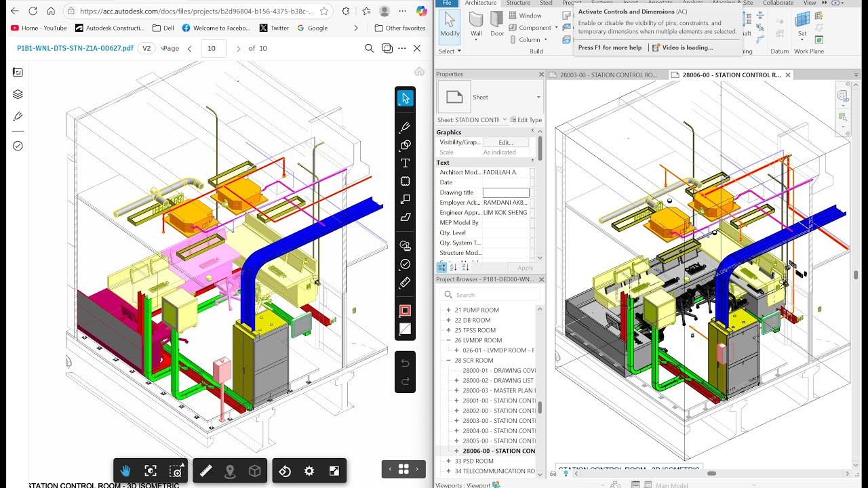Choose the shapes markup tool
868x488 pixels.
tap(406, 145)
